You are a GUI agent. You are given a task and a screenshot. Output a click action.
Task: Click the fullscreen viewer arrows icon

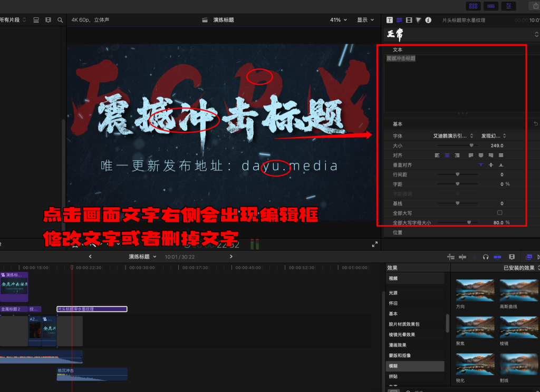pyautogui.click(x=374, y=244)
